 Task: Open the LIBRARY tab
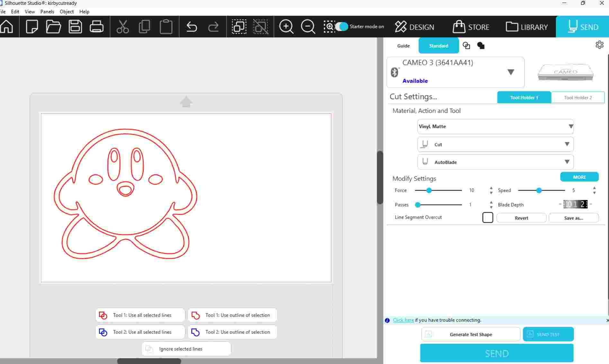(527, 27)
